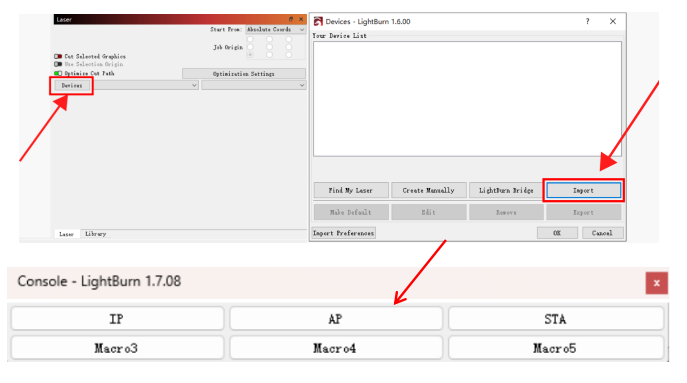Image resolution: width=687 pixels, height=383 pixels.
Task: Open the rightmost dropdown below Optimization Settings
Action: tap(253, 85)
